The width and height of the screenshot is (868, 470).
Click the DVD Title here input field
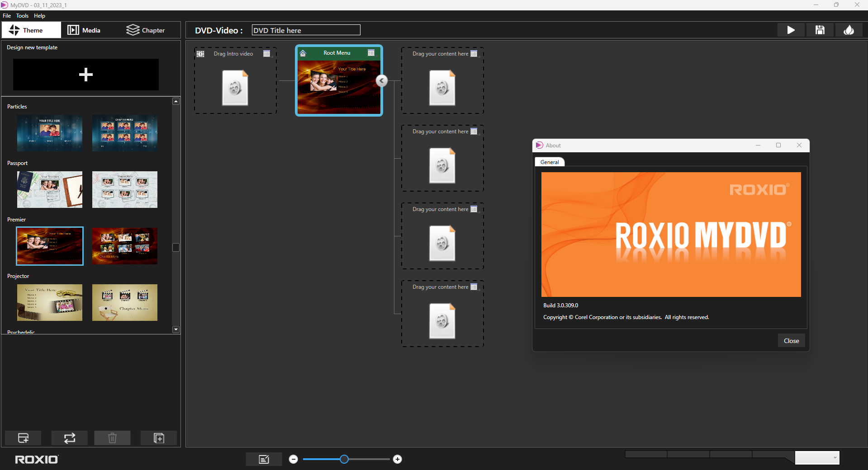pyautogui.click(x=306, y=30)
